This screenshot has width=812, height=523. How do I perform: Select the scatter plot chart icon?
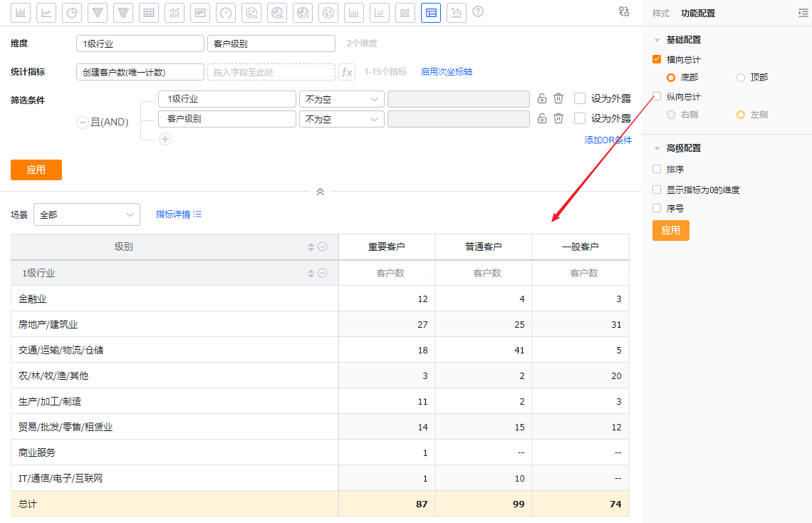(x=457, y=12)
